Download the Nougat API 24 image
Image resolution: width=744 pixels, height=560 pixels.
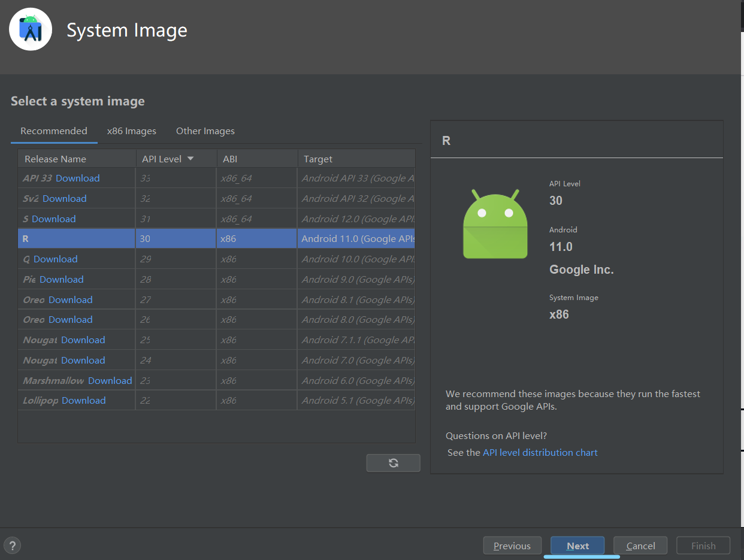point(83,360)
